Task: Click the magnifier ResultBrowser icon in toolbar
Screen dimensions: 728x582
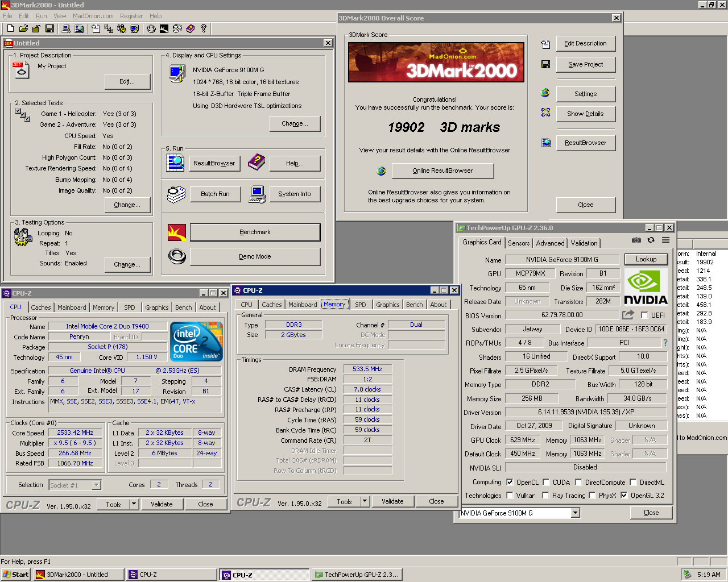Action: tap(79, 28)
